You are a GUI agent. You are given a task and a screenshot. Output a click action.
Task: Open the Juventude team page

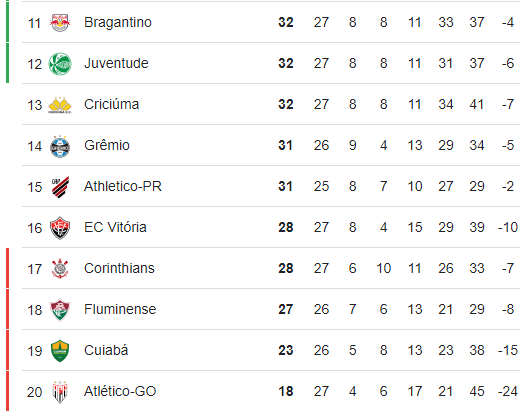point(116,63)
